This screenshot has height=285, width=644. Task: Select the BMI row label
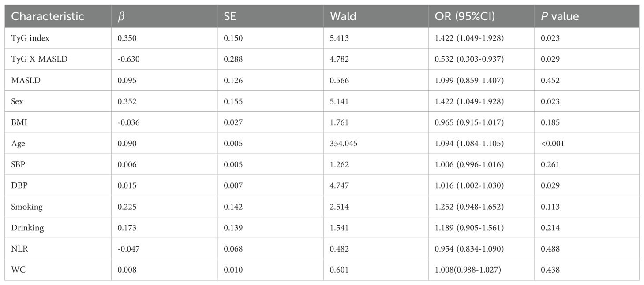coord(19,122)
